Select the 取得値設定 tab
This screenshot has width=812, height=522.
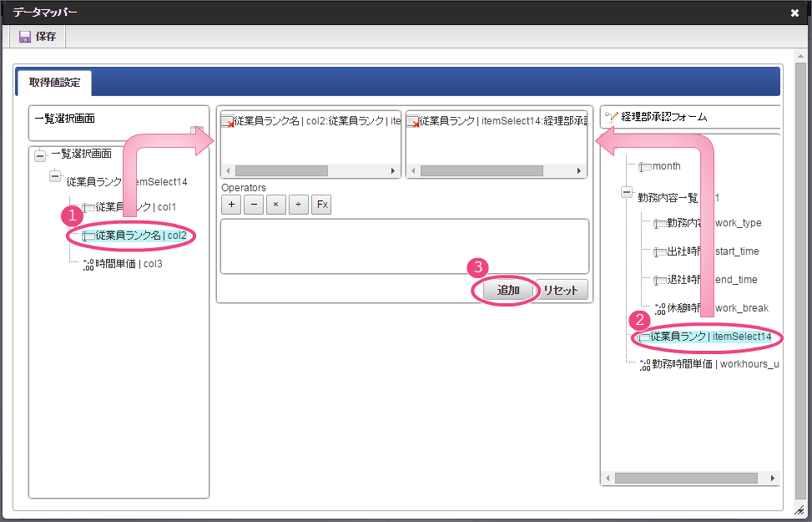54,83
